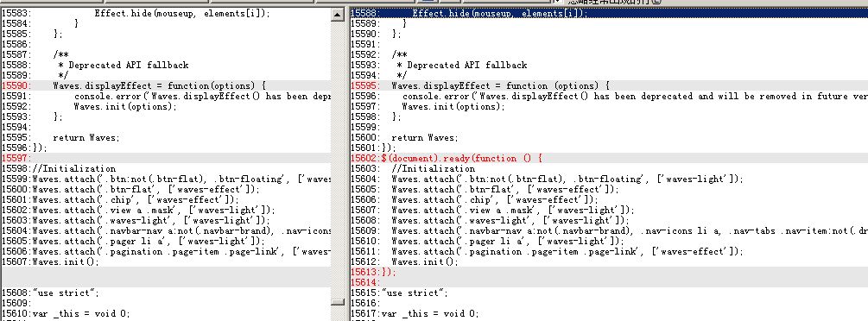Click right pane line 15600 return Waves
This screenshot has height=321, width=868.
pos(609,138)
